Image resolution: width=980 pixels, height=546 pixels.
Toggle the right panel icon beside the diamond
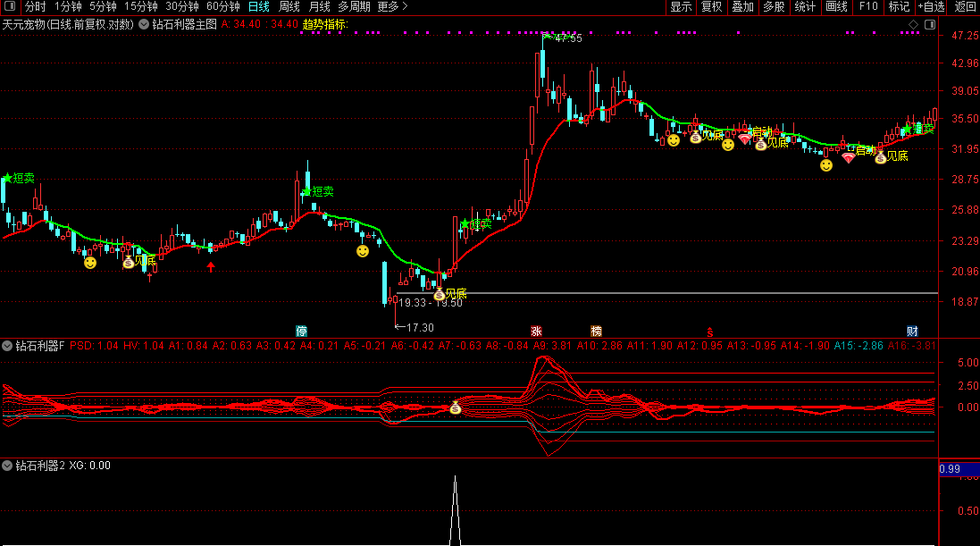tap(928, 24)
